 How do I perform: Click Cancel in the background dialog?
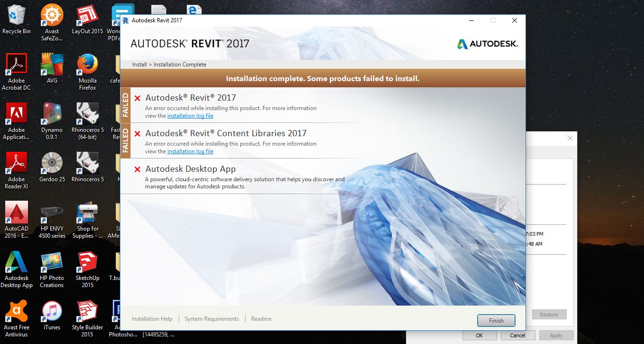pos(517,335)
